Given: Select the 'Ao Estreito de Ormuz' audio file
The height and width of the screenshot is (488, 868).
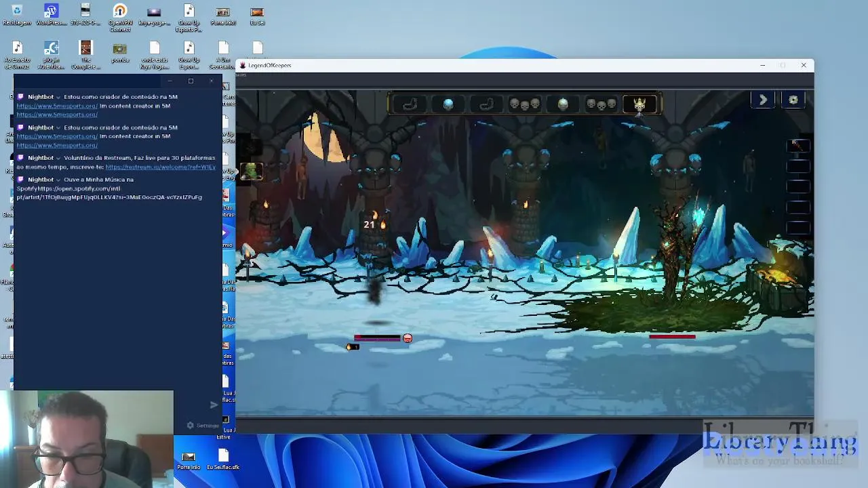Looking at the screenshot, I should pyautogui.click(x=17, y=56).
